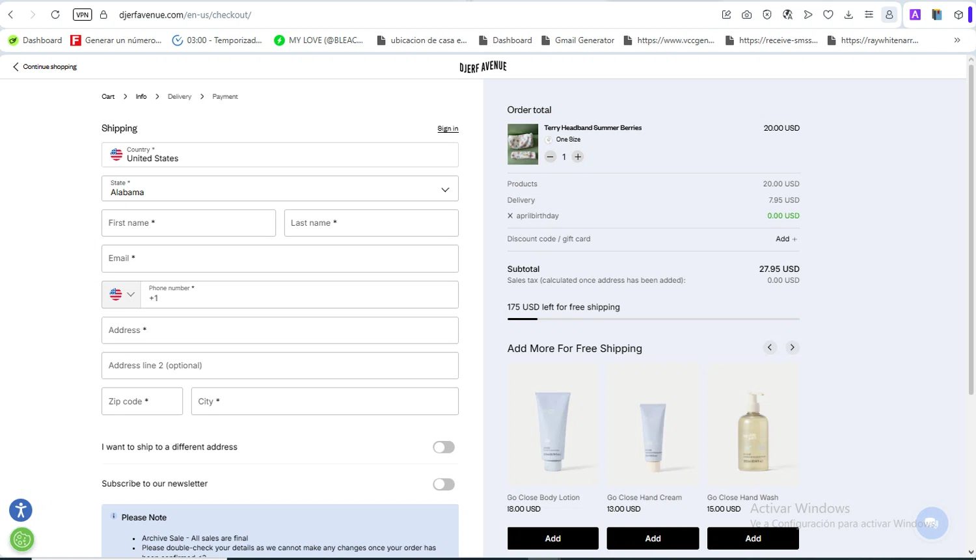Open the Gmail Generator bookmark
The image size is (976, 560).
(x=578, y=40)
